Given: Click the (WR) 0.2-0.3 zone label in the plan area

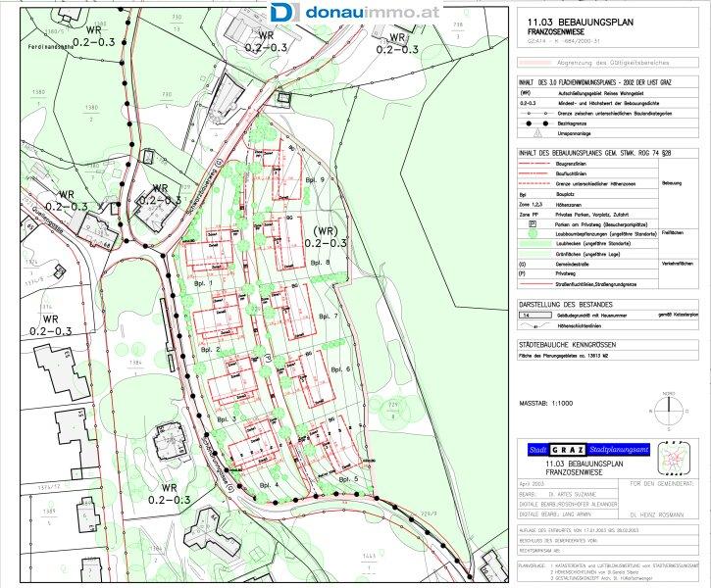Looking at the screenshot, I should click(325, 235).
